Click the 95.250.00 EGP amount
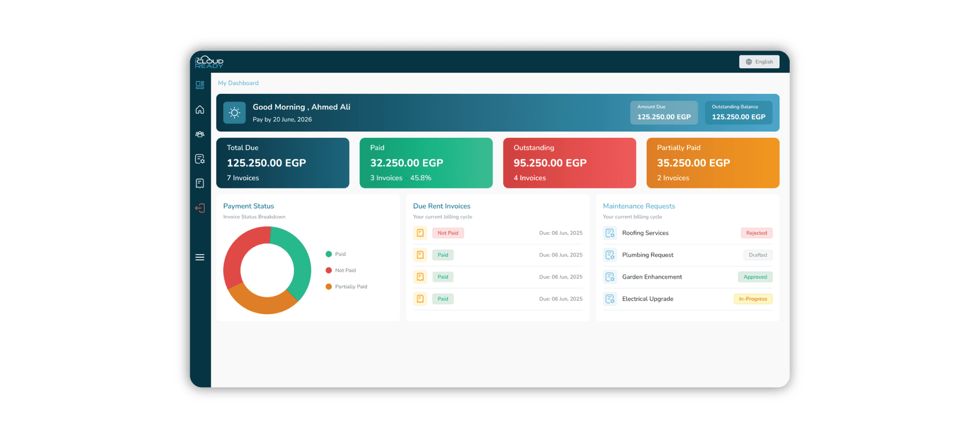Screen dimensions: 980x431 point(550,163)
